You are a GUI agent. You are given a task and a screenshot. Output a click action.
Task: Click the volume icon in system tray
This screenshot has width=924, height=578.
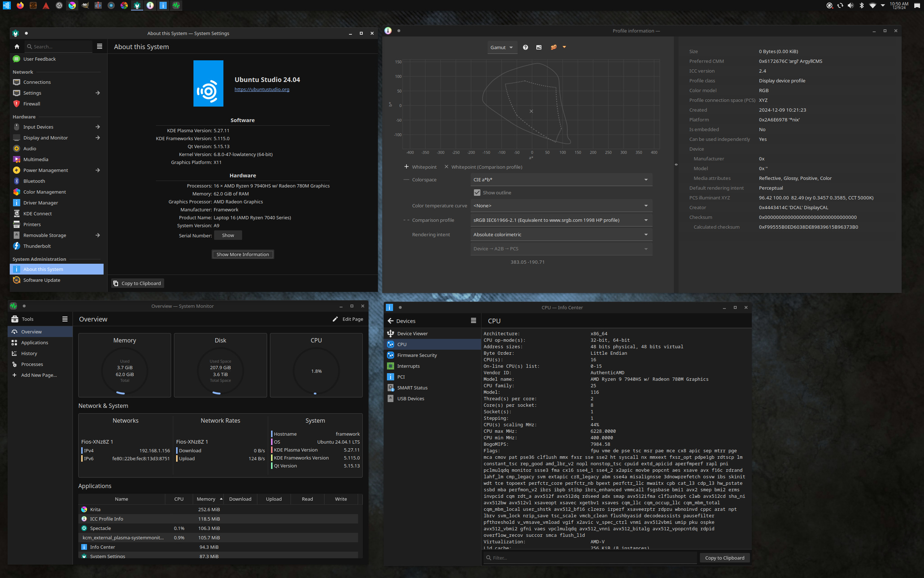(851, 5)
